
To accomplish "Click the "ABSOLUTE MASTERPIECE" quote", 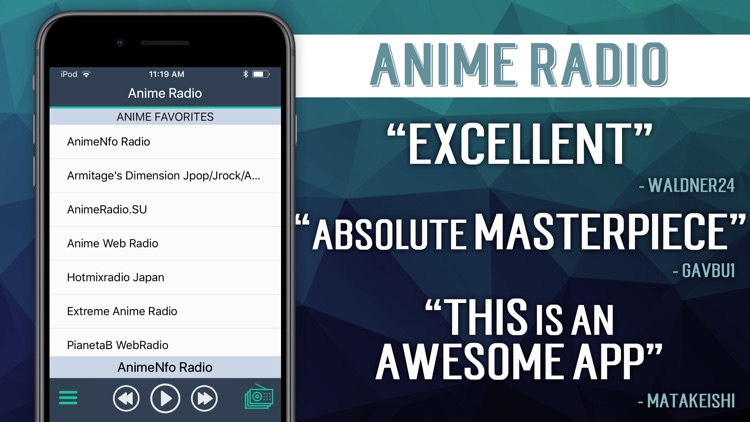I will (520, 231).
